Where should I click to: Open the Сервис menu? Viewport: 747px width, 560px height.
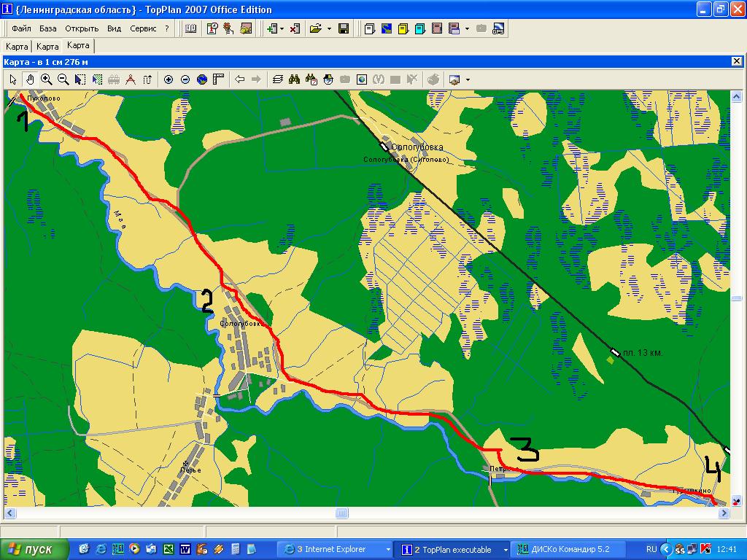[143, 28]
